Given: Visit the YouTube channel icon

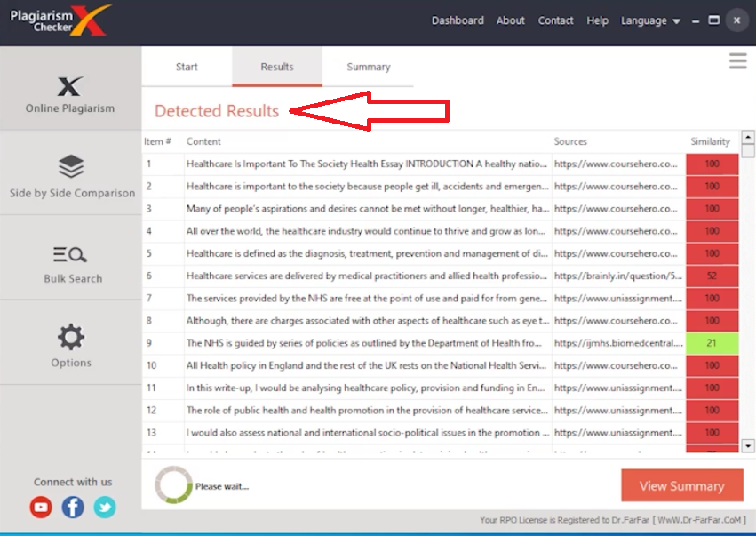Looking at the screenshot, I should 41,507.
